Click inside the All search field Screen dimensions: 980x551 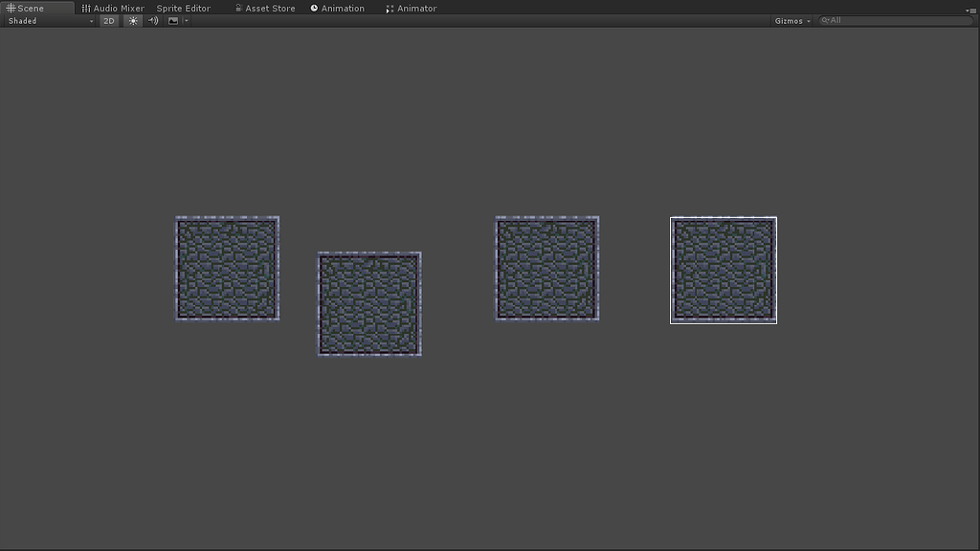871,20
